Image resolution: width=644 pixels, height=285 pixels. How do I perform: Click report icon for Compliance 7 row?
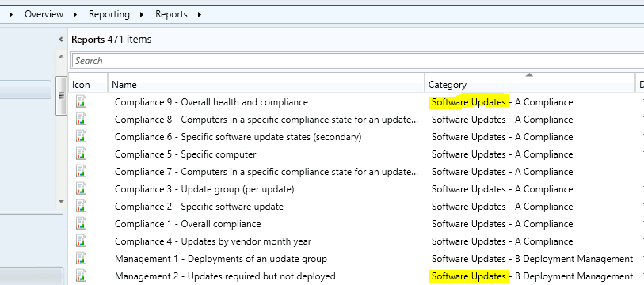point(82,171)
